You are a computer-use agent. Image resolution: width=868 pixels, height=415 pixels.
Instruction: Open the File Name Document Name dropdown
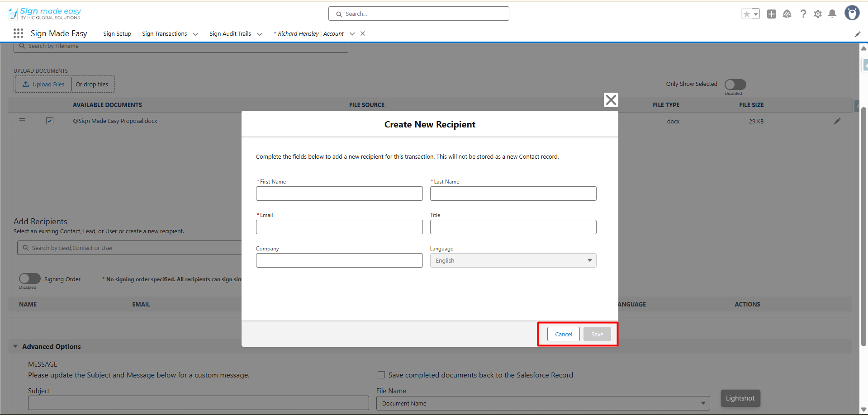[543, 403]
